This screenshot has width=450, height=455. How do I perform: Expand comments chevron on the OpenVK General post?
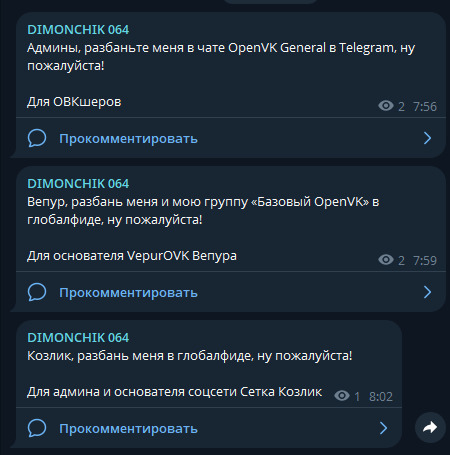click(x=427, y=138)
